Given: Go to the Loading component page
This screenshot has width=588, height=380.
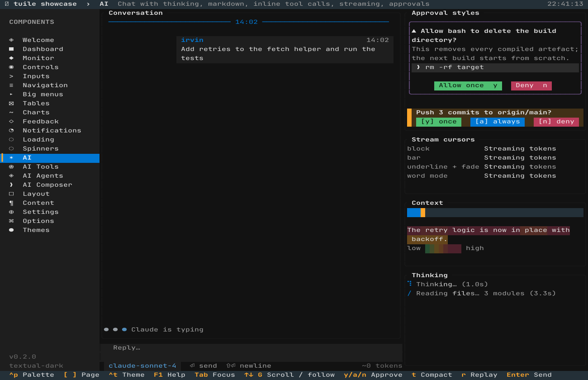Looking at the screenshot, I should (50, 139).
